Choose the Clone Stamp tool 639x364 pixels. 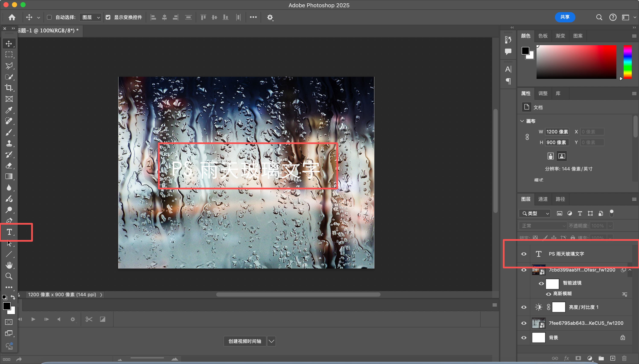coord(9,143)
